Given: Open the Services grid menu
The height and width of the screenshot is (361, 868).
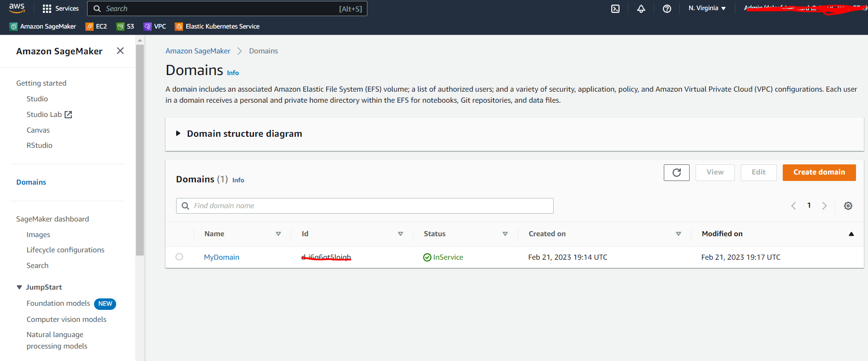Looking at the screenshot, I should [x=60, y=8].
